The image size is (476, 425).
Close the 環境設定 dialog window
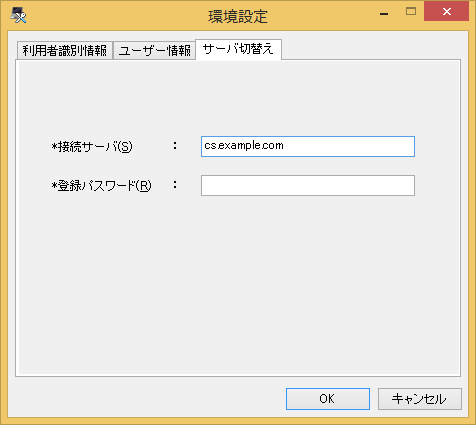446,11
